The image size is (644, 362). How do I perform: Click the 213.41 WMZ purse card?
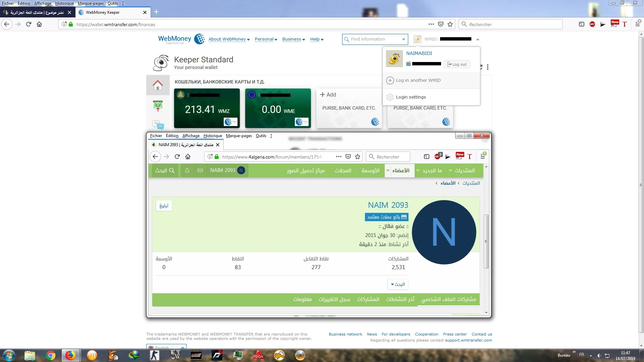207,108
